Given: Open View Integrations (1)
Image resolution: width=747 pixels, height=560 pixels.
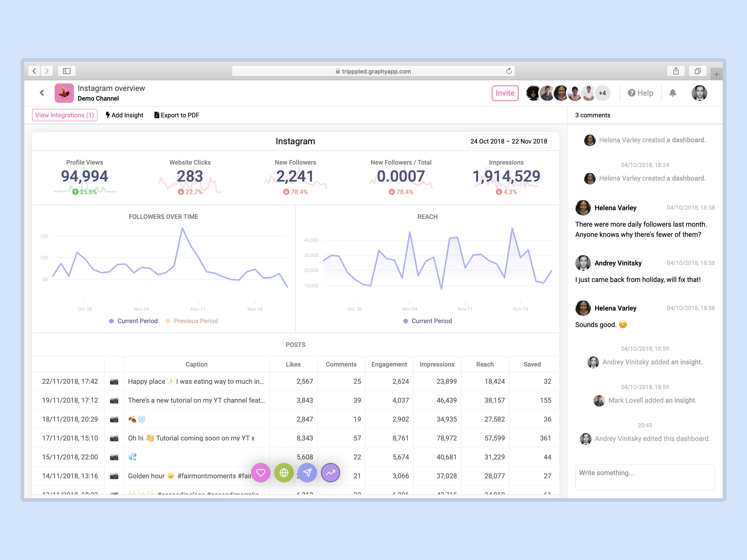Looking at the screenshot, I should tap(65, 115).
